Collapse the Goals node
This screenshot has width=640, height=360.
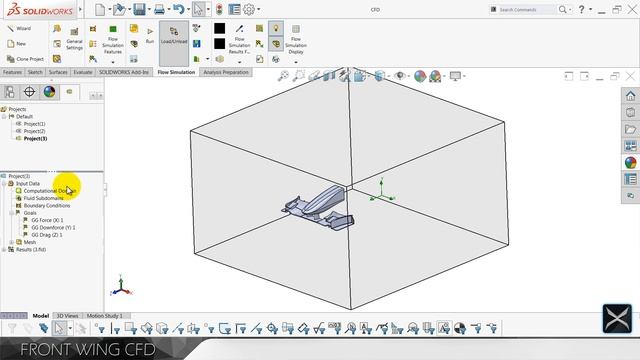click(x=11, y=213)
